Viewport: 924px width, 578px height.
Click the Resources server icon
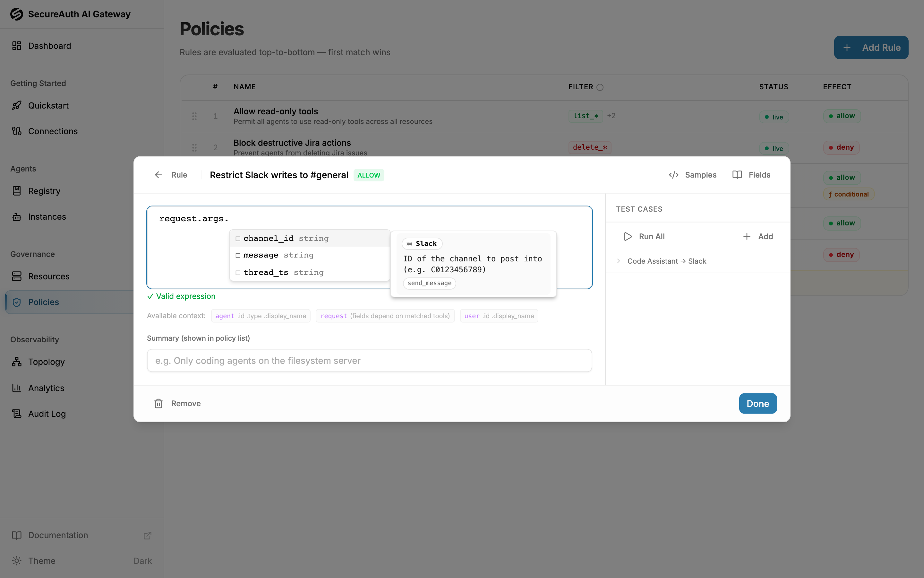(16, 276)
